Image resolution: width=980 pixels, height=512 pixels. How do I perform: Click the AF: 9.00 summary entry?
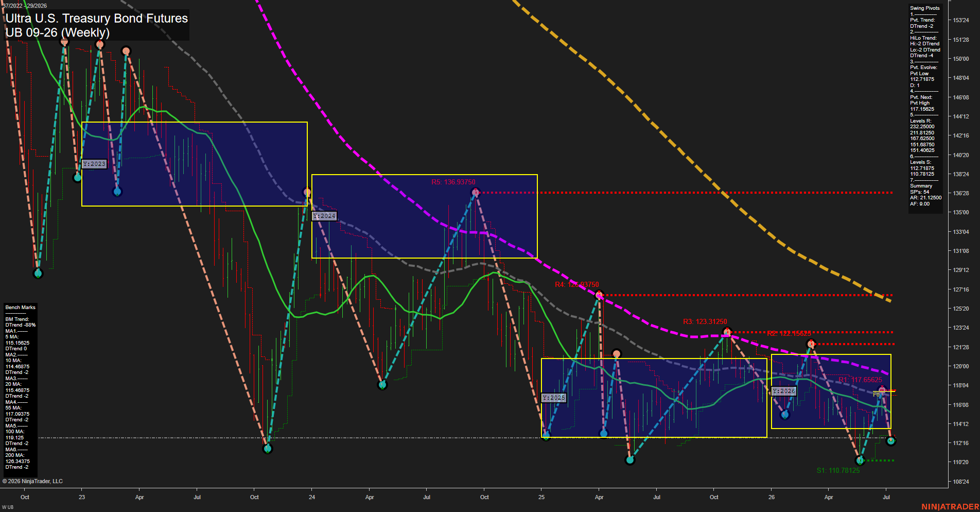[920, 204]
